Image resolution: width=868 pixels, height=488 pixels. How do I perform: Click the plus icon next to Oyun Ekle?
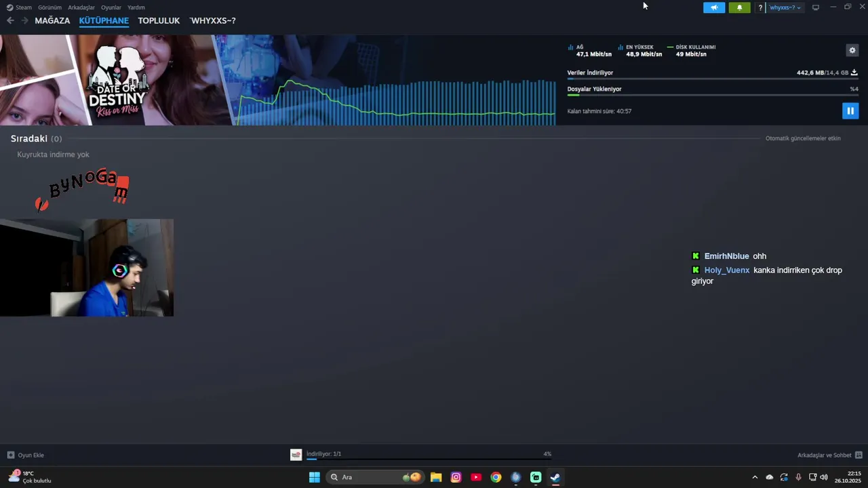coord(11,455)
